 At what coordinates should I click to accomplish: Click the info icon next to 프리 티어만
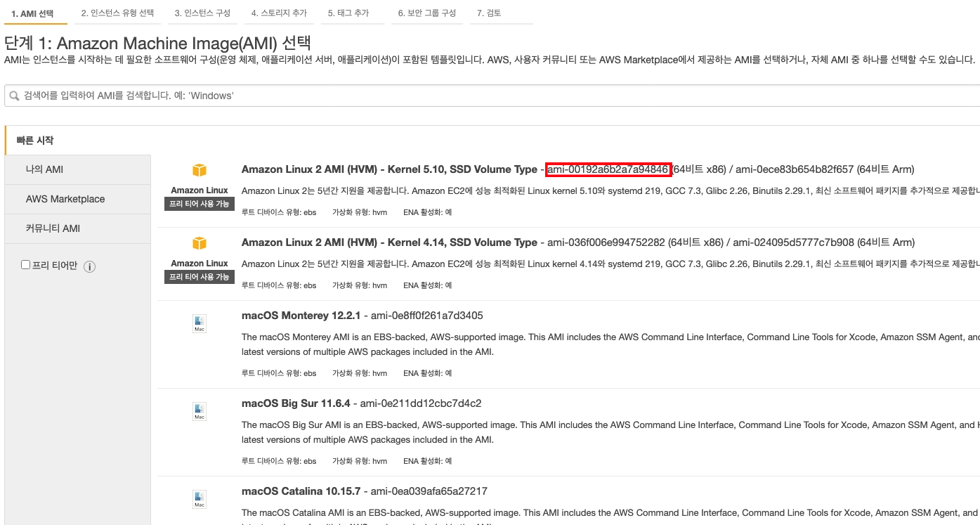coord(89,266)
